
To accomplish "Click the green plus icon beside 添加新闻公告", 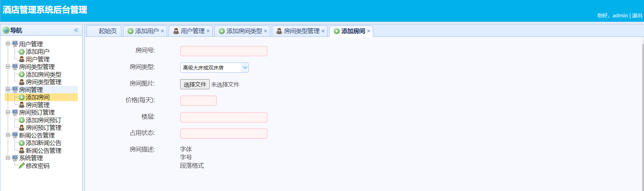I will point(22,143).
